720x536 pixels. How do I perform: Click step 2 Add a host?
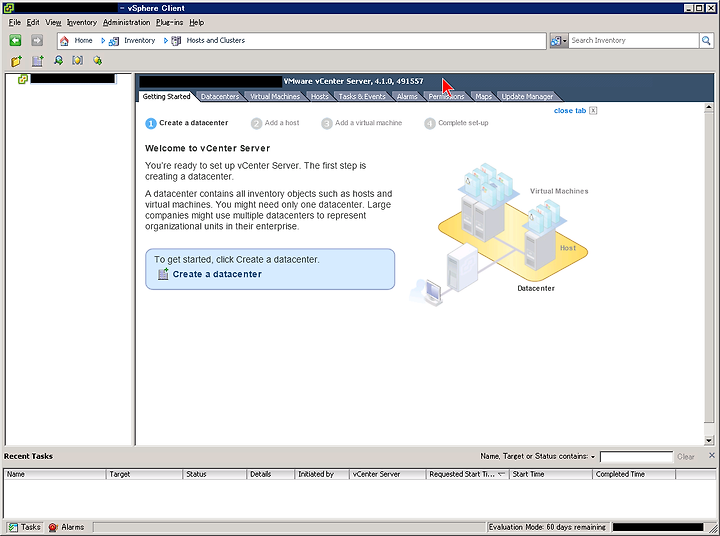275,123
